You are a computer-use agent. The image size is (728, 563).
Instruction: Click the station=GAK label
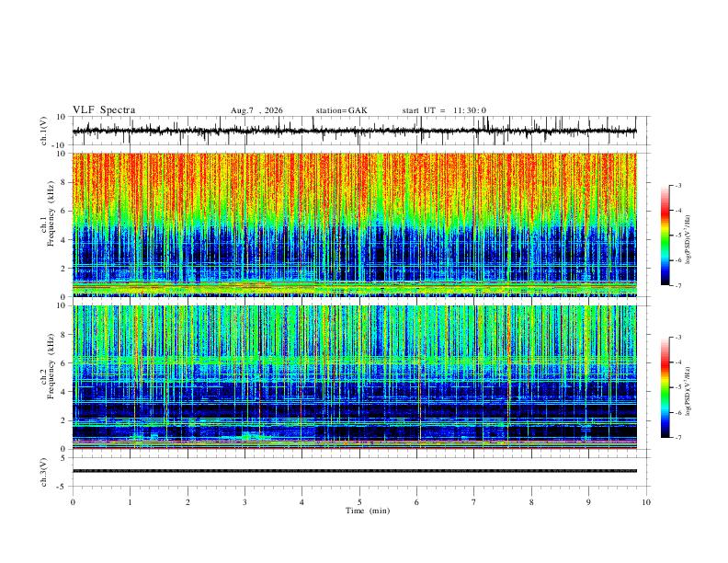click(341, 110)
